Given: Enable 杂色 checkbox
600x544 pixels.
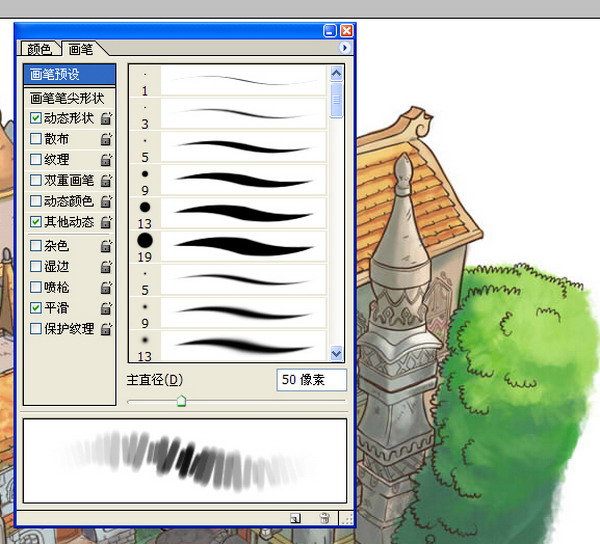Looking at the screenshot, I should [36, 246].
